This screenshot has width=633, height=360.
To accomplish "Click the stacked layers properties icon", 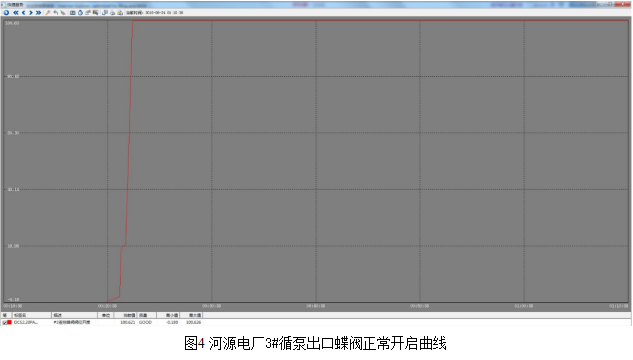I will [x=88, y=13].
